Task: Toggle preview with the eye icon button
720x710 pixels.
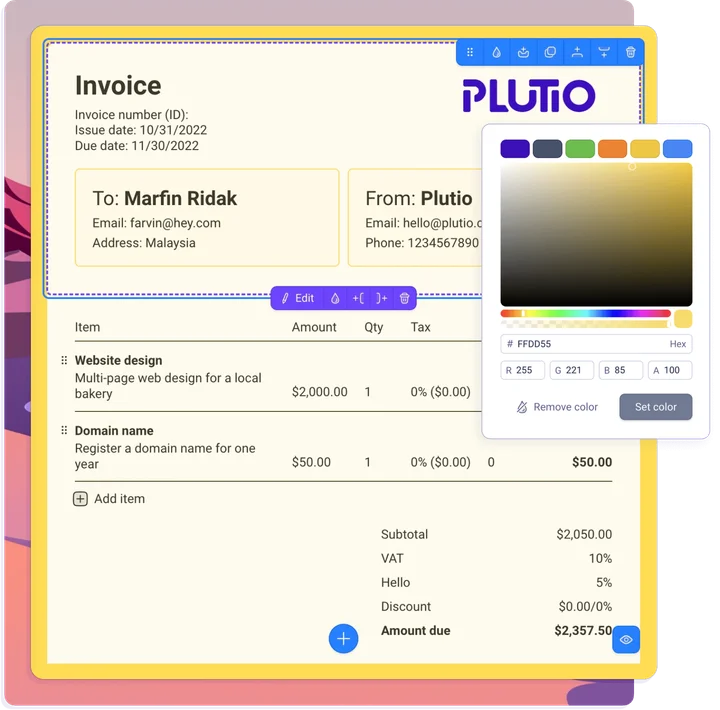Action: pos(626,639)
